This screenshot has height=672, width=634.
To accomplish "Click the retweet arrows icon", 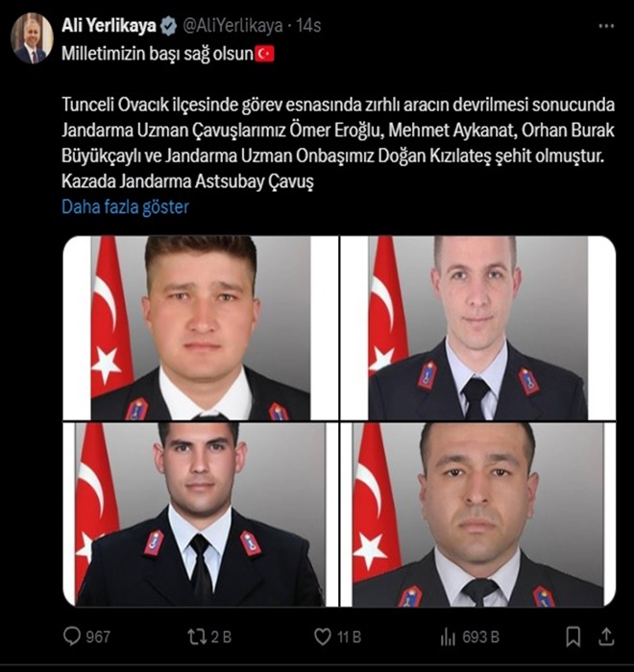I will pyautogui.click(x=197, y=636).
